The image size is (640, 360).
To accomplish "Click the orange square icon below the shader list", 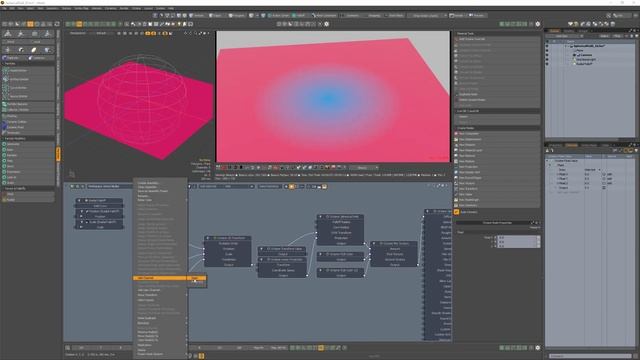I will click(x=456, y=212).
